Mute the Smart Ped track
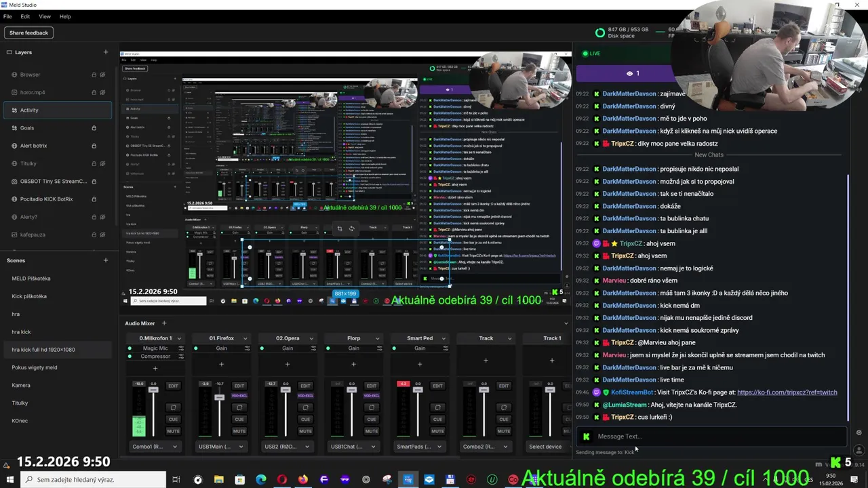Viewport: 868px width, 488px height. [x=437, y=431]
